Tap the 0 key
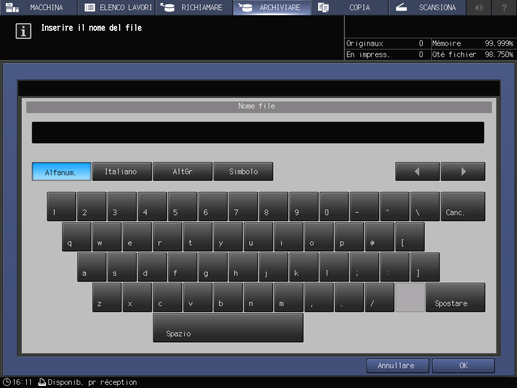Screen dimensions: 517x388 click(x=334, y=206)
